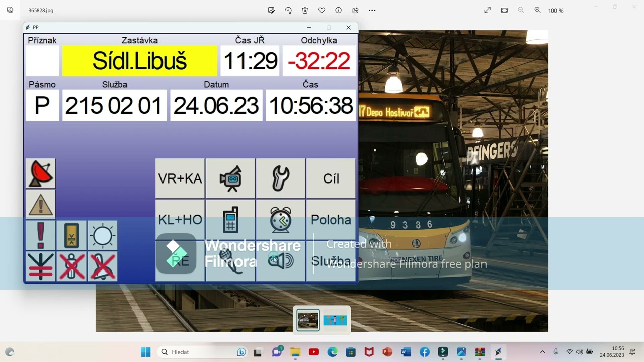Tap the sun brightness icon
Image resolution: width=644 pixels, height=362 pixels.
(103, 235)
